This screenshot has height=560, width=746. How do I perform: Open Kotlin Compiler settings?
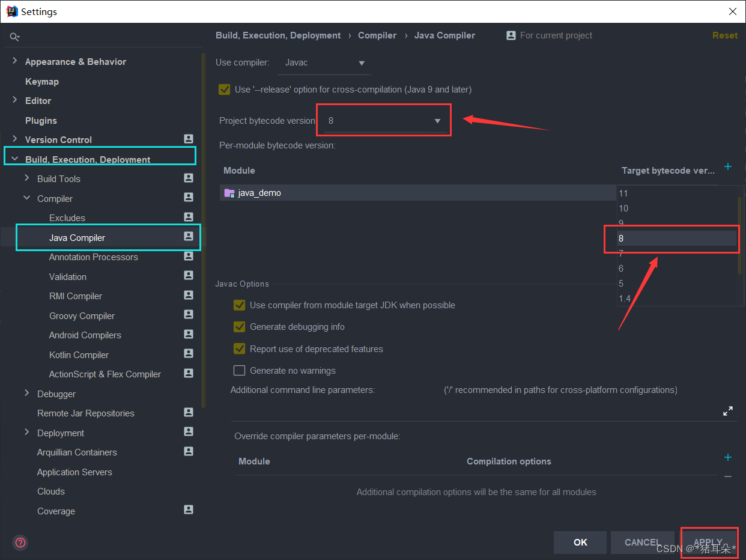[79, 355]
